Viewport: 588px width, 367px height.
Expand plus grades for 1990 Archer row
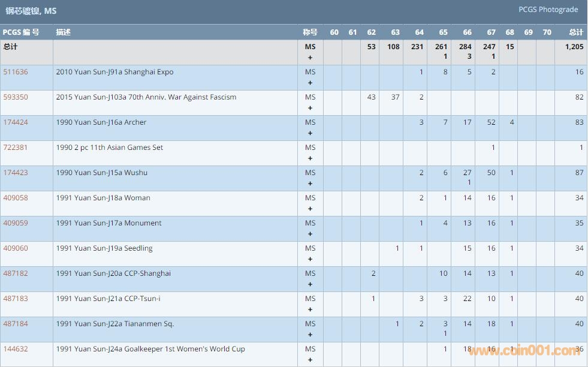310,133
